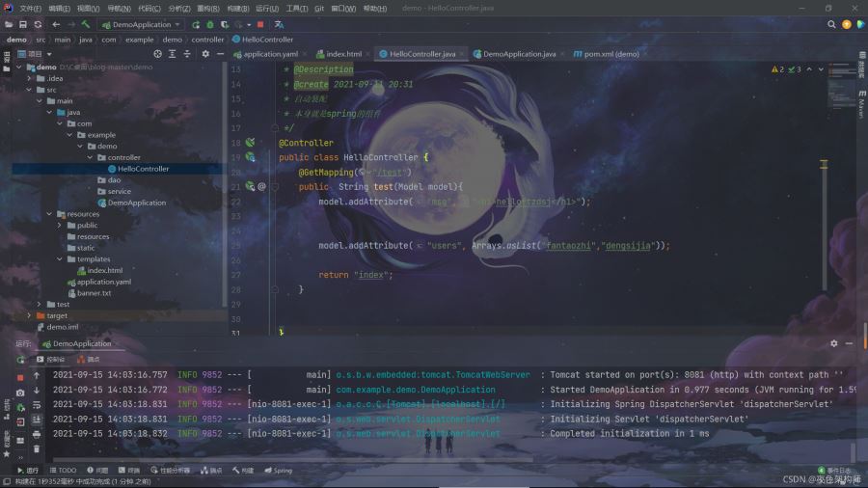The image size is (868, 488).
Task: Take thread dump with camera icon
Action: [20, 393]
